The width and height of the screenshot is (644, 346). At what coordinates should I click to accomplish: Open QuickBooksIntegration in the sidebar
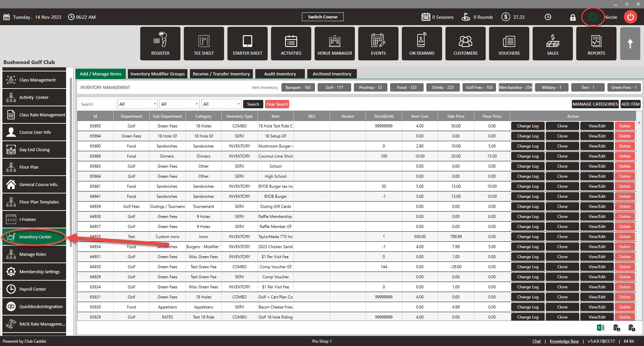pyautogui.click(x=34, y=306)
